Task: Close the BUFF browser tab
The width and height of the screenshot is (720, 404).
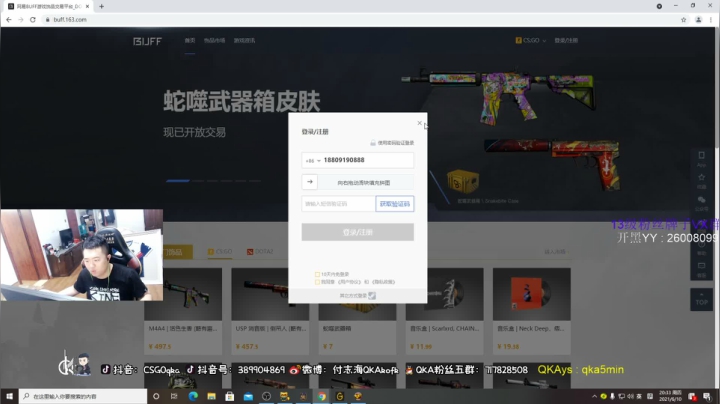Action: point(87,6)
